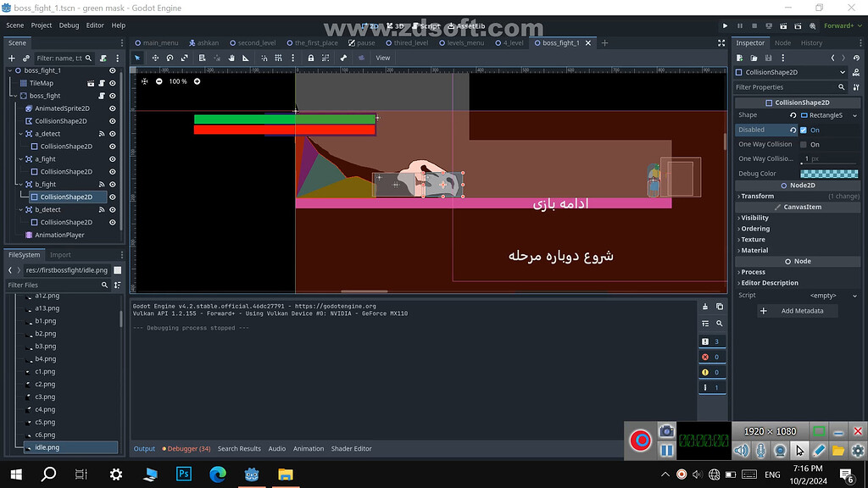This screenshot has width=868, height=488.
Task: Select the AnimationPlayer node
Action: click(60, 236)
